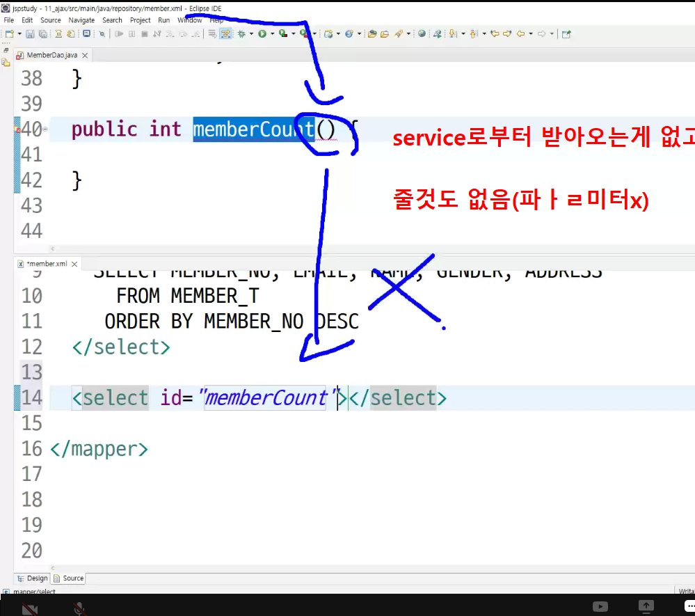This screenshot has width=695, height=616.
Task: Close the MemberDao.java tab
Action: point(85,56)
